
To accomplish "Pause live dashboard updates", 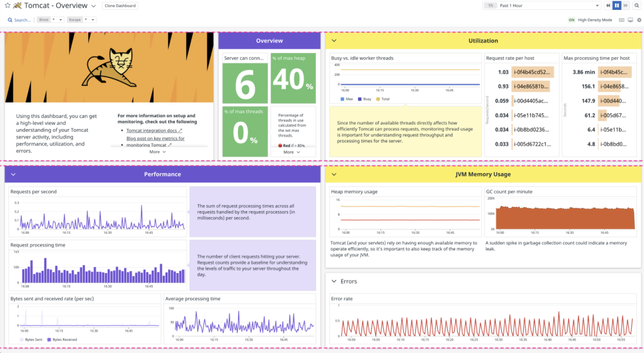I will click(617, 5).
